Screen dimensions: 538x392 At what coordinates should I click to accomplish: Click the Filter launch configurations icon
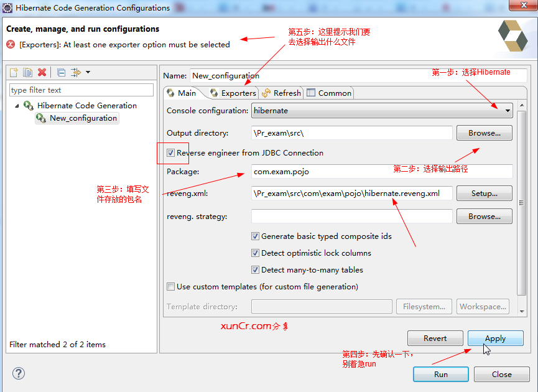click(x=75, y=72)
